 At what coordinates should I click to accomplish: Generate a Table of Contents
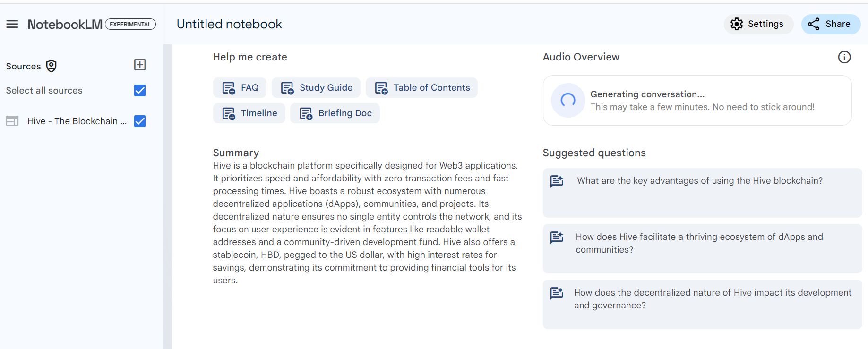(421, 88)
